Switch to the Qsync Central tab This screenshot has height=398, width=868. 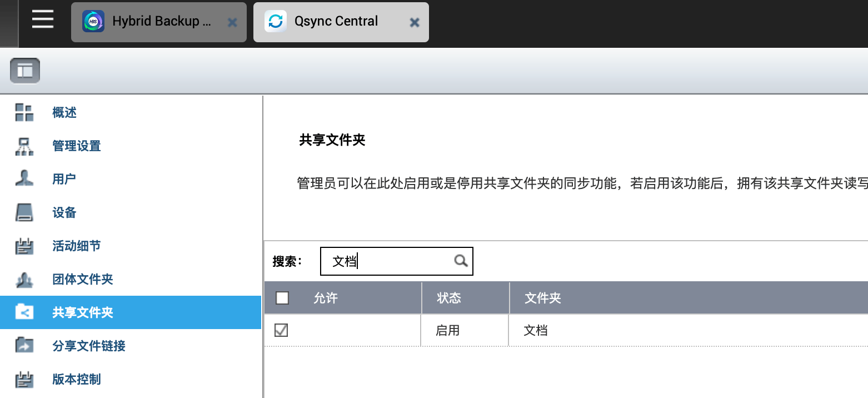(x=341, y=22)
